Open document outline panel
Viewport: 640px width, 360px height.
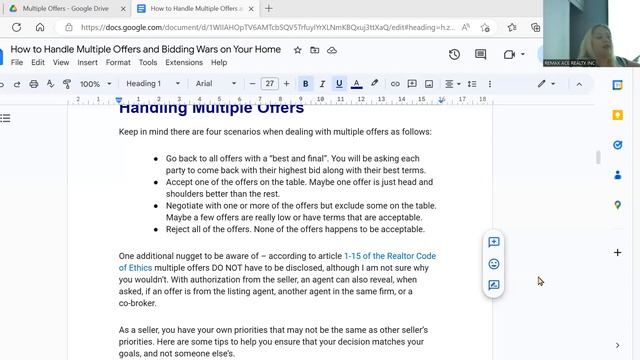click(x=5, y=118)
